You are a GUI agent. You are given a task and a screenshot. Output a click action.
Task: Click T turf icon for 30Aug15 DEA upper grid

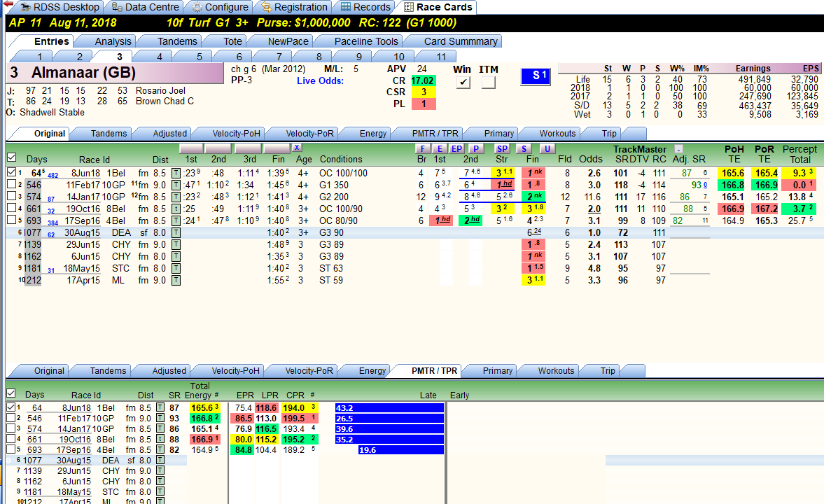click(176, 233)
